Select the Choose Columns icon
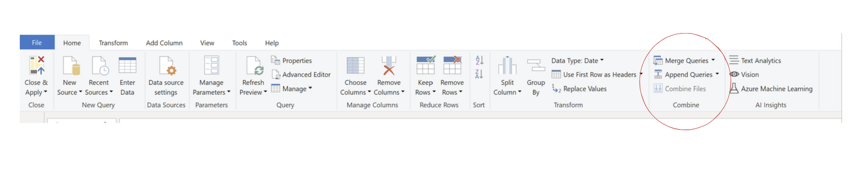This screenshot has width=868, height=173. [x=355, y=66]
